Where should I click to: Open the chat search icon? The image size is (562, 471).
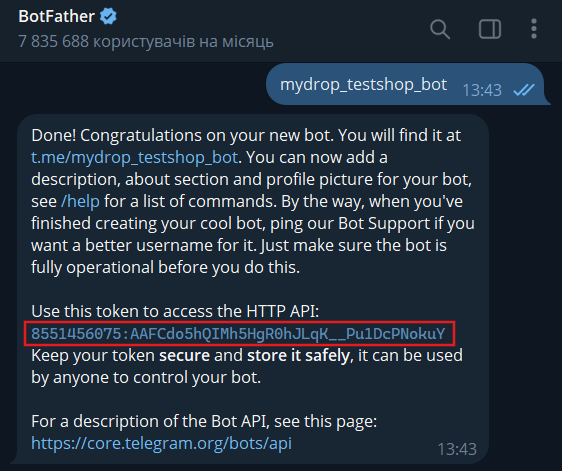click(x=440, y=29)
